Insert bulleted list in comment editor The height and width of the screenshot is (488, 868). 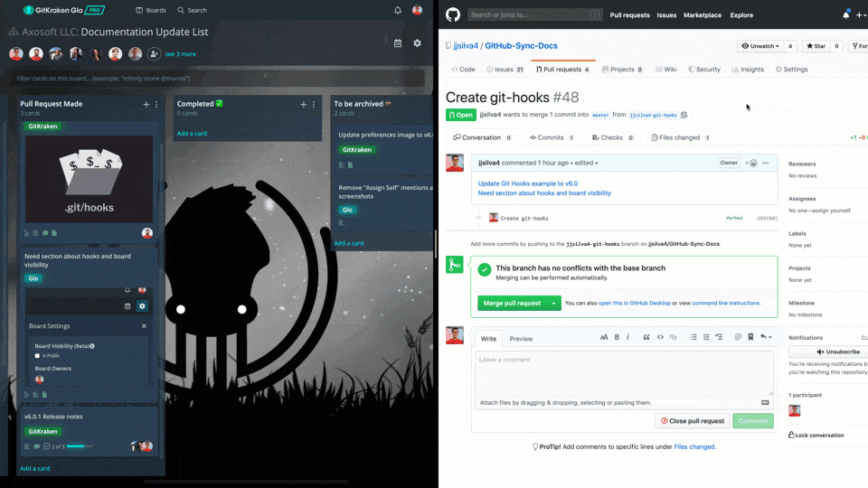pyautogui.click(x=693, y=337)
